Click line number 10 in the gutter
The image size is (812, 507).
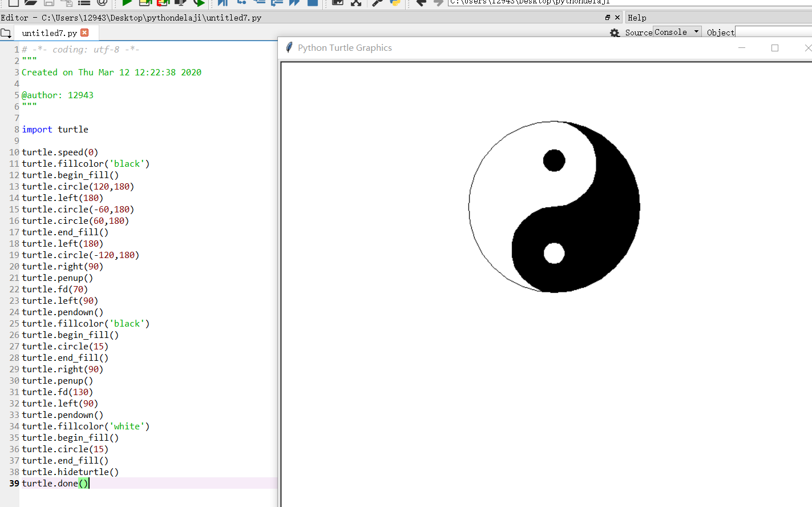[14, 152]
